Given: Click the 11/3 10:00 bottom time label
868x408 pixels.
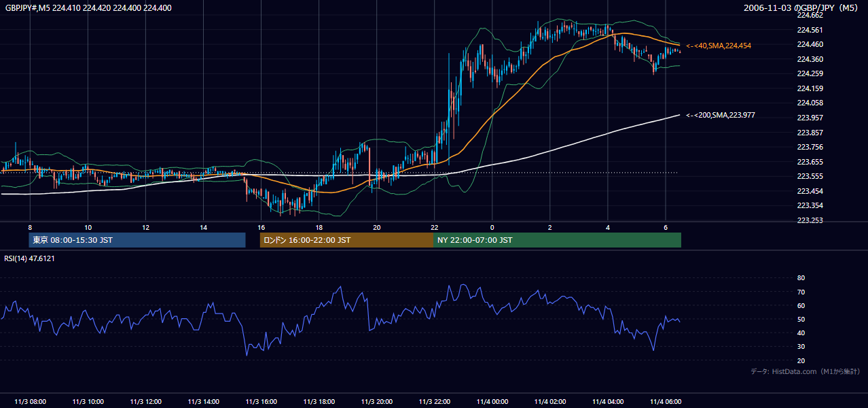Looking at the screenshot, I should coord(87,401).
